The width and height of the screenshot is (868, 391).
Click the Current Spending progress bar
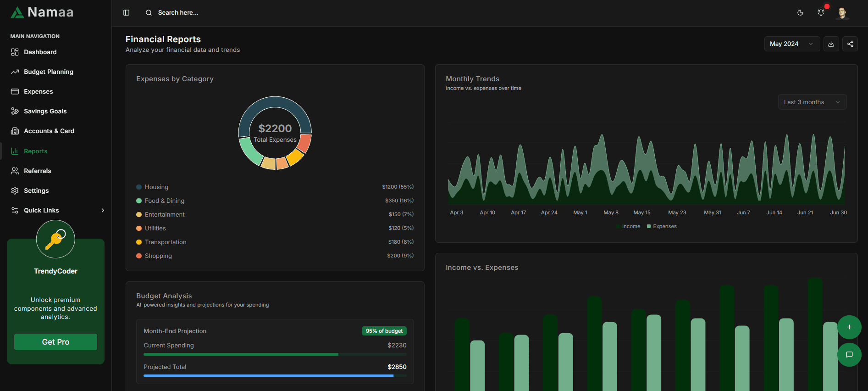click(x=275, y=354)
